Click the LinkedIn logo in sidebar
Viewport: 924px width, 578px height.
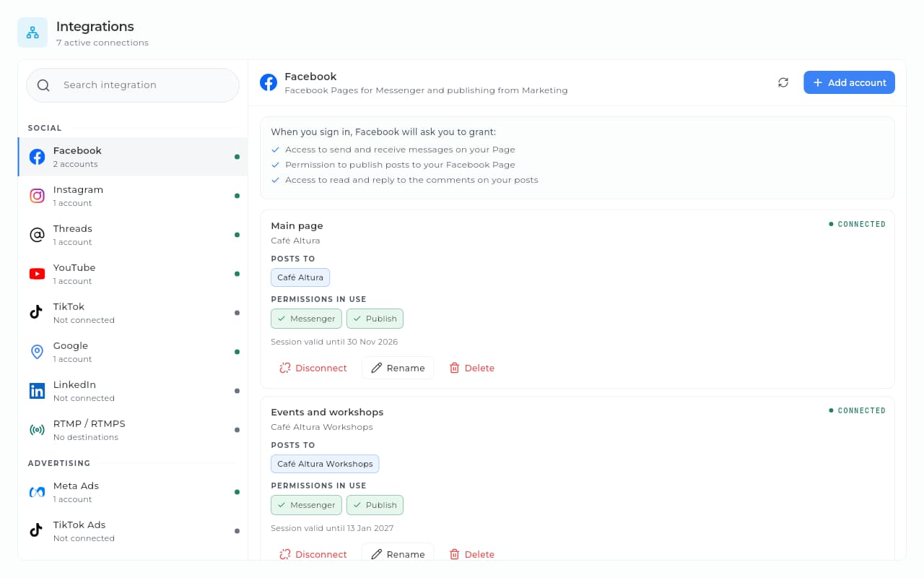click(37, 391)
